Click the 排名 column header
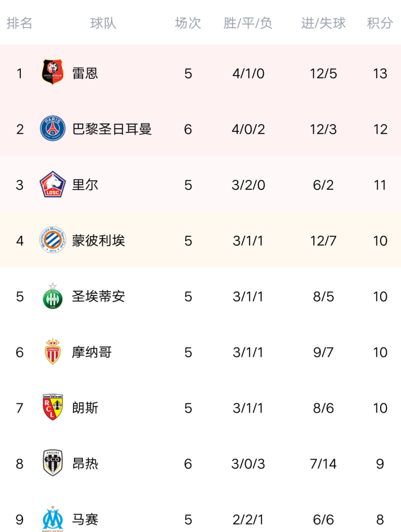Screen dimensions: 401x532 pyautogui.click(x=20, y=23)
